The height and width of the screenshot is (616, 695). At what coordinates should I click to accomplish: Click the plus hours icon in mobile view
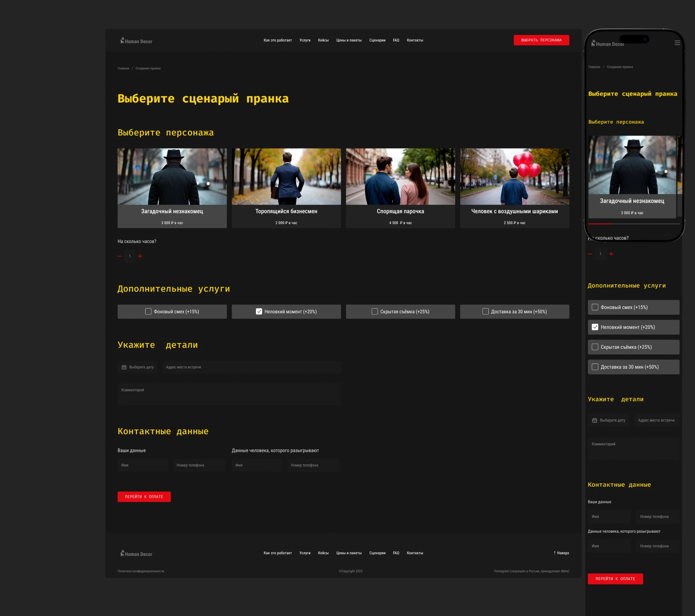click(x=611, y=254)
